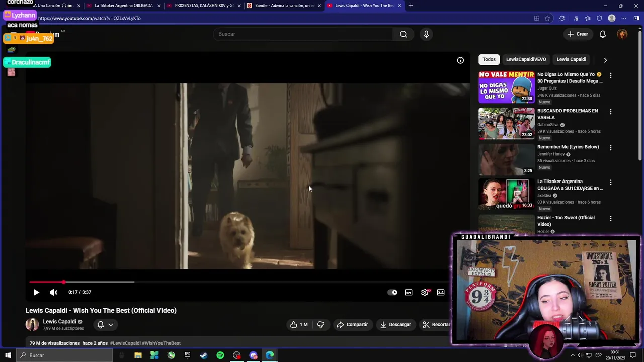Open the browser profile icon

(612, 18)
